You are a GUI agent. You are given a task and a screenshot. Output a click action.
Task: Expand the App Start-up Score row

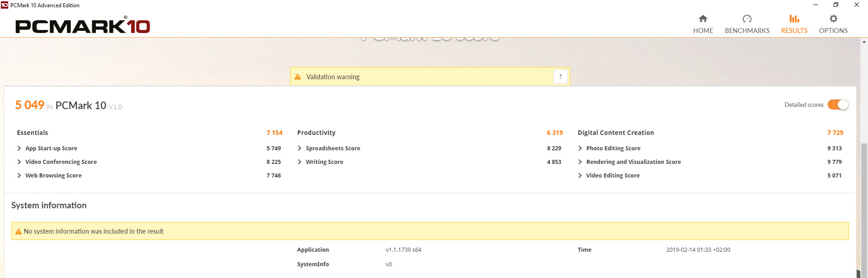coord(19,148)
